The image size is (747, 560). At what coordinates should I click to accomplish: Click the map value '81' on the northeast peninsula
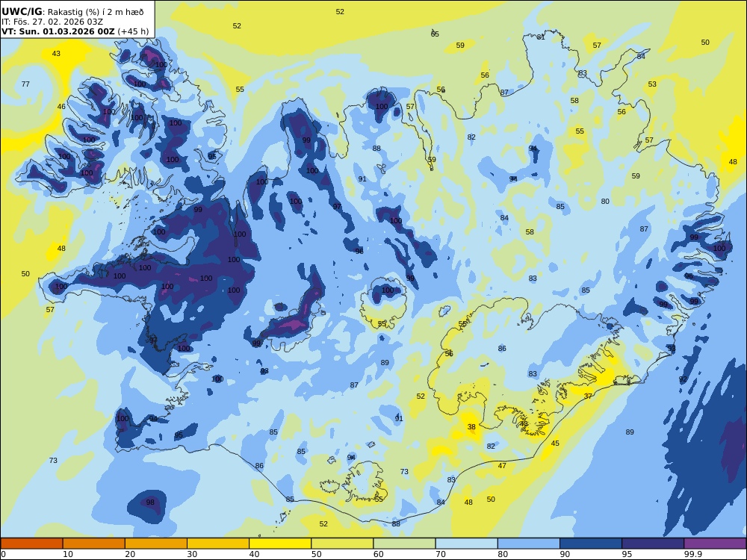pos(541,37)
